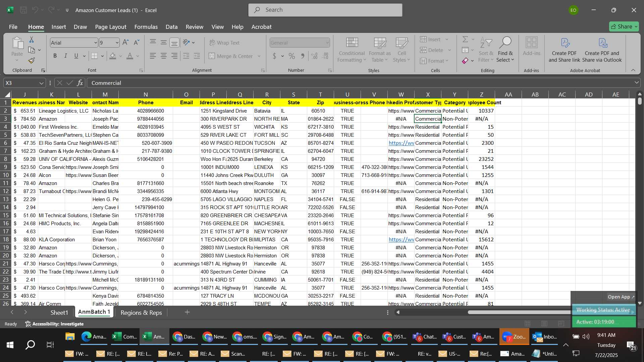Open Cell Styles dropdown

[x=401, y=50]
